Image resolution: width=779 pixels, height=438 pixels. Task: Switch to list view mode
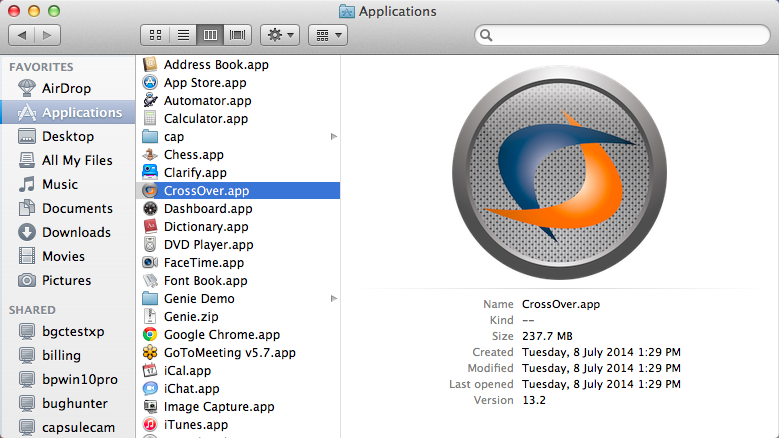pos(183,35)
